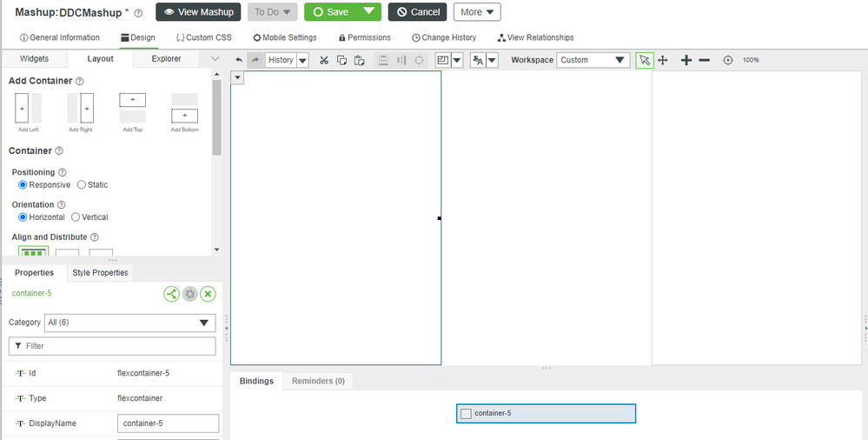Expand the layout view options arrow
Screen dimensions: 868x440
457,60
